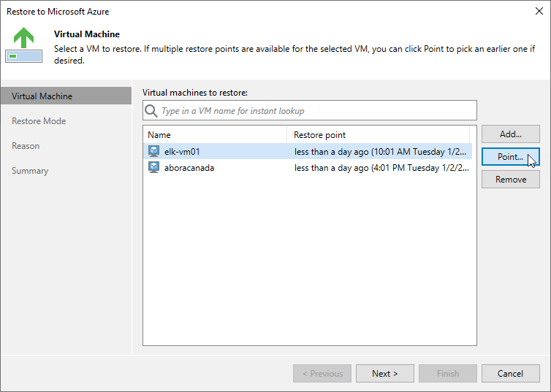
Task: Click the search magnifier icon
Action: click(x=151, y=111)
